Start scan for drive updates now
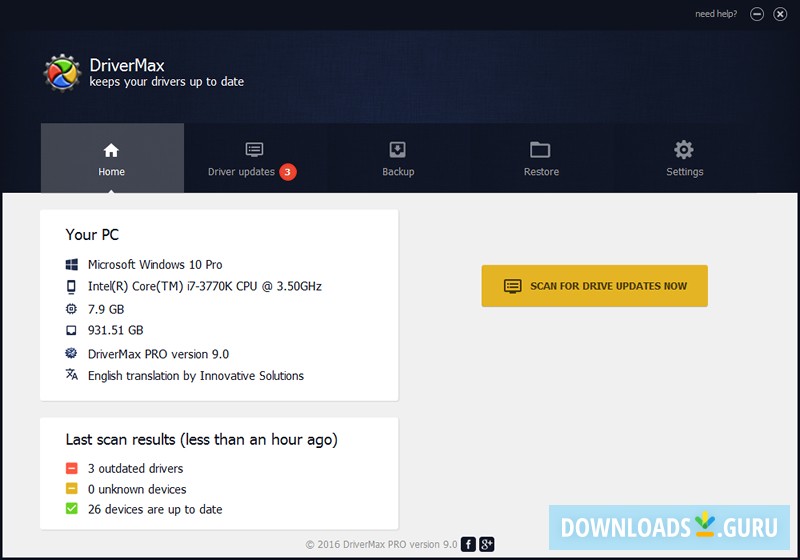This screenshot has width=800, height=560. (x=594, y=286)
